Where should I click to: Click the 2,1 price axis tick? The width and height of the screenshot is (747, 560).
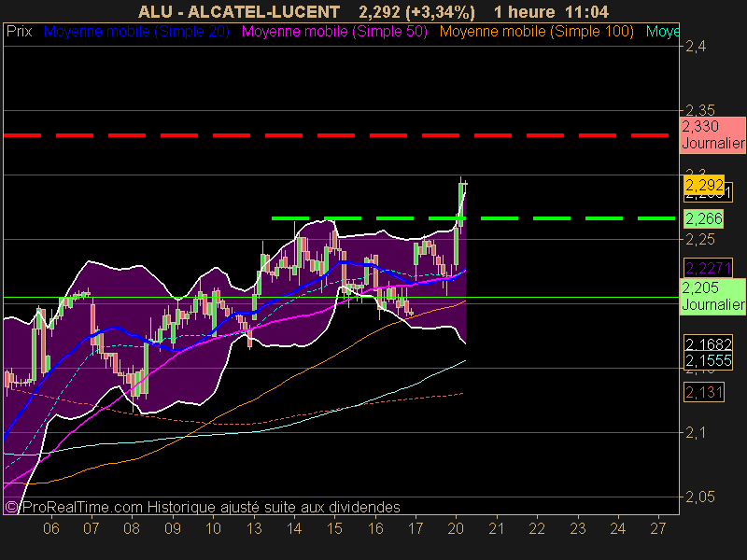click(696, 432)
